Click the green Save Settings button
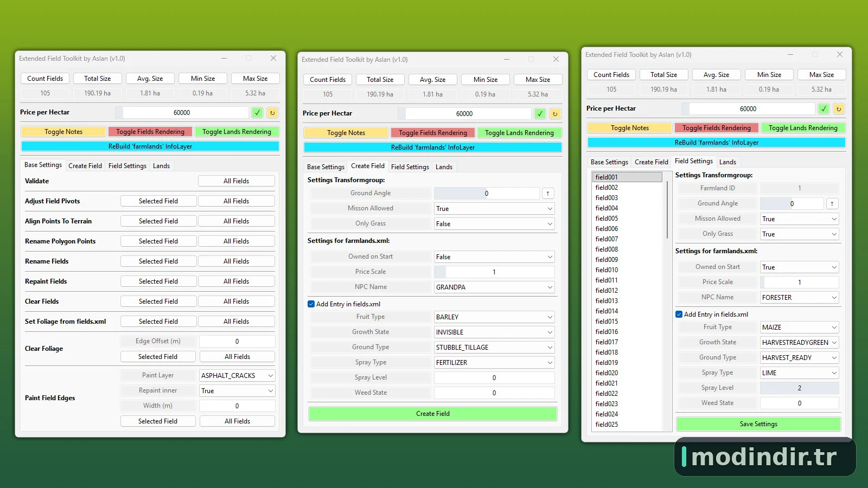The width and height of the screenshot is (868, 488). (758, 424)
